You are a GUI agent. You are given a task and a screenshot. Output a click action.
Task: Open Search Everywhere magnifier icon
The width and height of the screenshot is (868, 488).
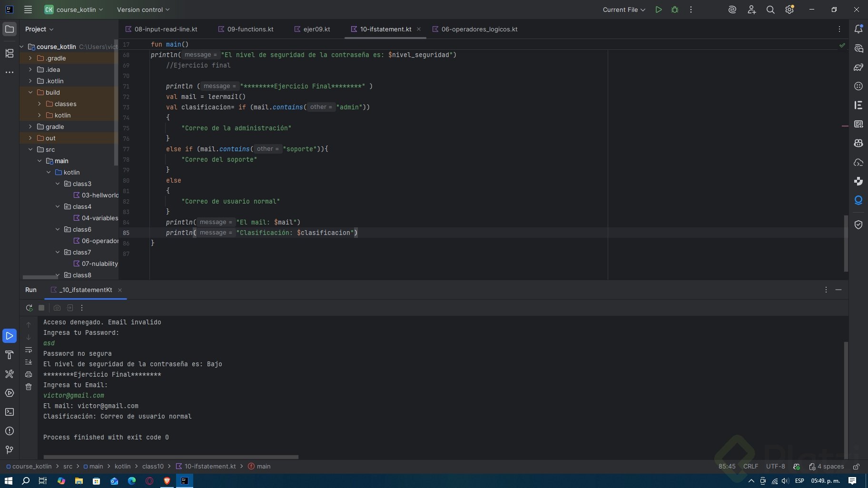click(x=770, y=10)
